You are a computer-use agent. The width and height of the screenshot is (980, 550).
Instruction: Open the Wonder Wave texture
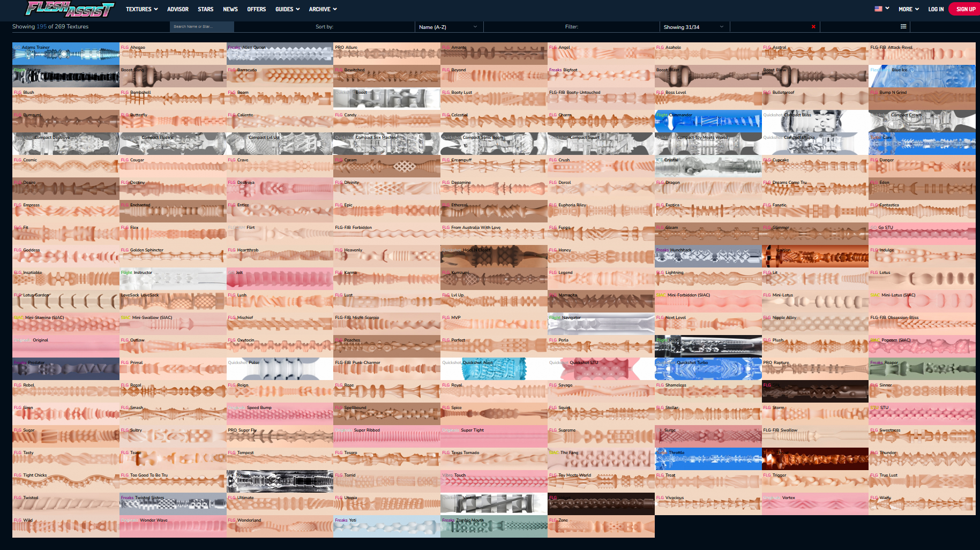click(173, 526)
